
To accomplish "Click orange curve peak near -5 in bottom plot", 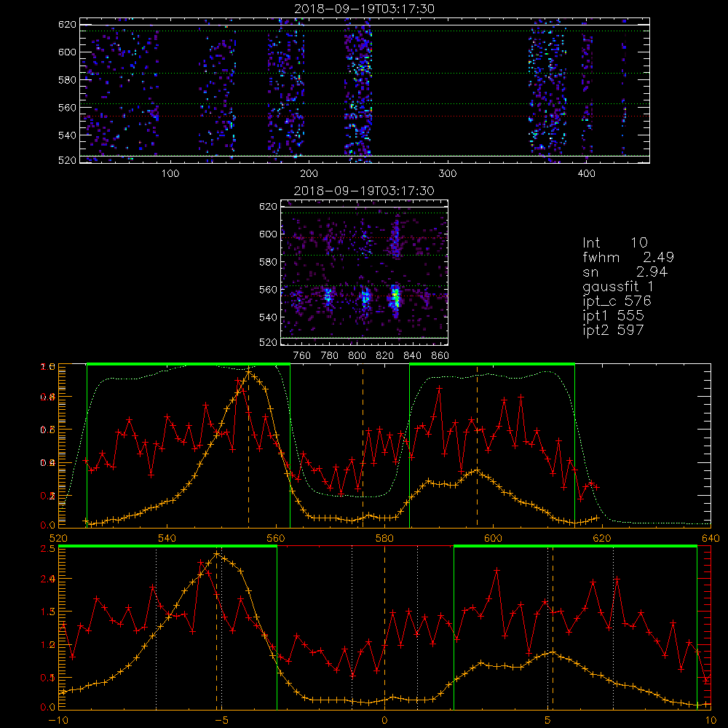I will (x=216, y=554).
